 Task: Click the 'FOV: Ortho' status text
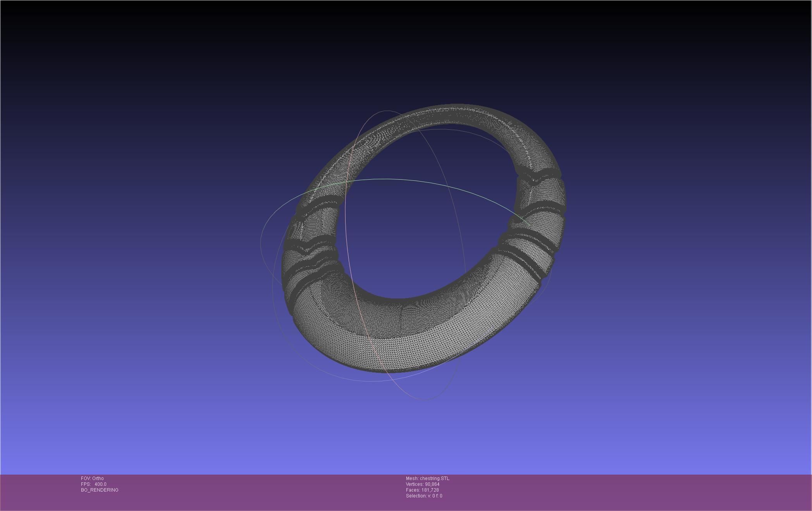(x=92, y=478)
